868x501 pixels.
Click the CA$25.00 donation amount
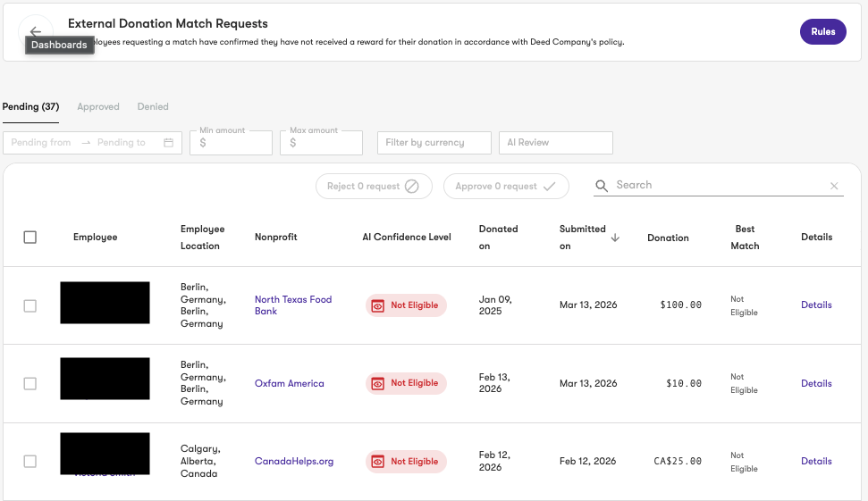pyautogui.click(x=678, y=461)
